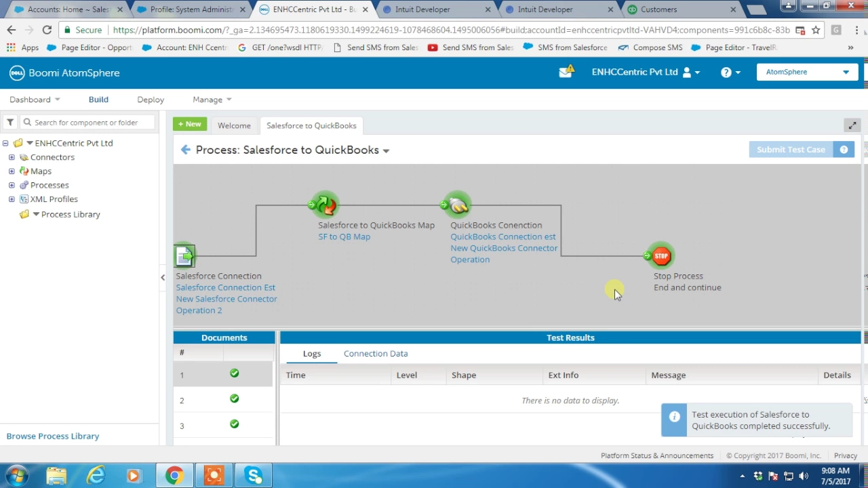This screenshot has width=868, height=488.
Task: Open Internet Explorer from taskbar
Action: click(x=96, y=476)
